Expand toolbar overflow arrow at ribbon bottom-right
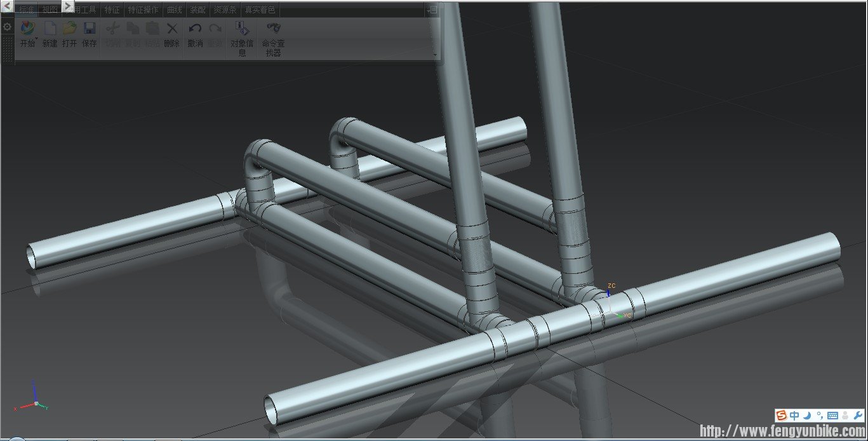The width and height of the screenshot is (868, 441). click(435, 55)
